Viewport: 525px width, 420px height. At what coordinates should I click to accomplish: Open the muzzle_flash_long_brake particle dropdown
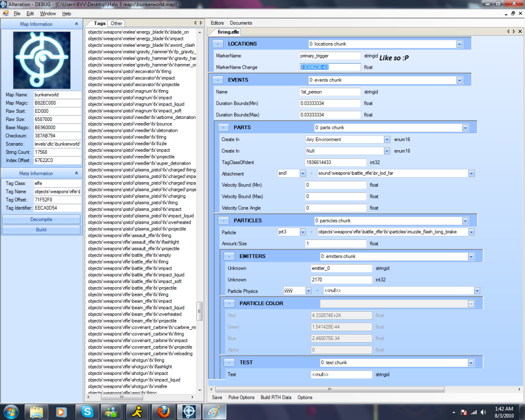tap(471, 232)
